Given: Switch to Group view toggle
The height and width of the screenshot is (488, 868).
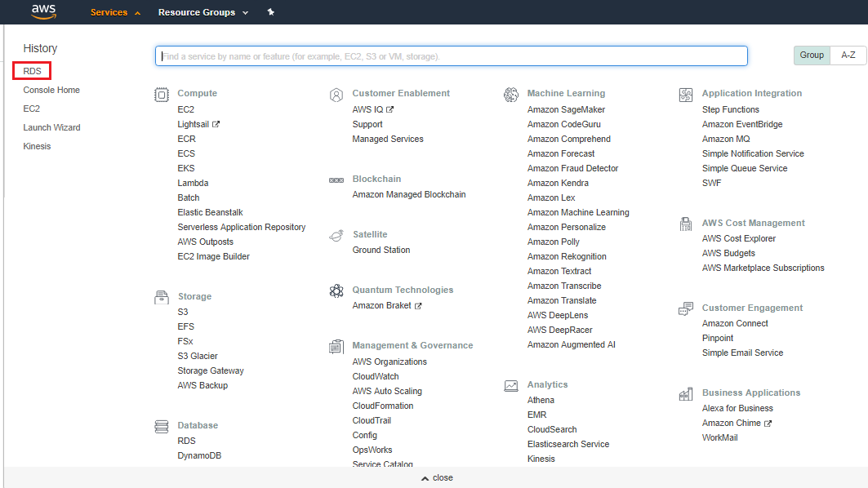Looking at the screenshot, I should click(x=812, y=55).
